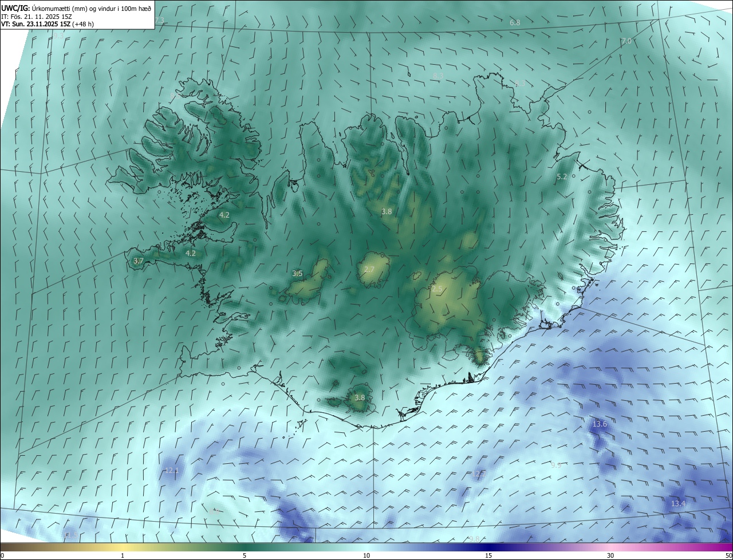Click the 0 tick on the color scale

point(2,556)
